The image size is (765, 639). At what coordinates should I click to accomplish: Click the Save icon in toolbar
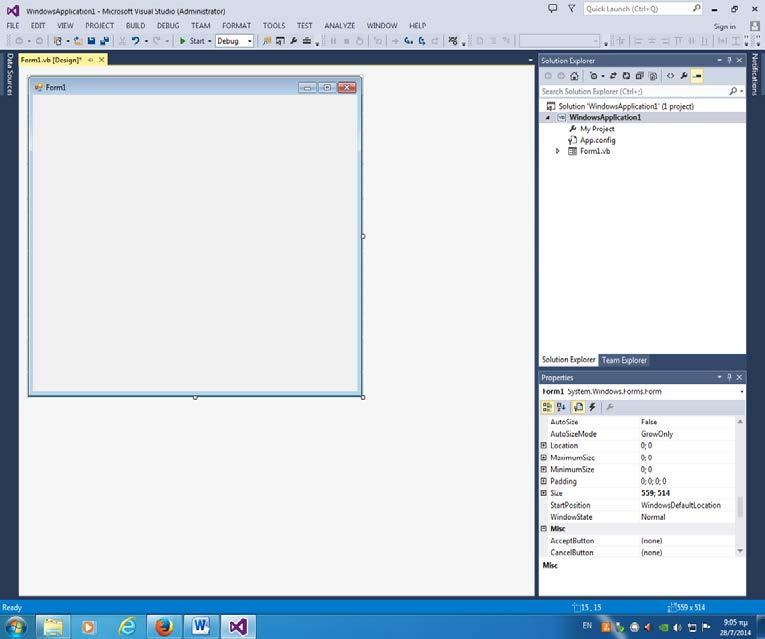[x=91, y=41]
